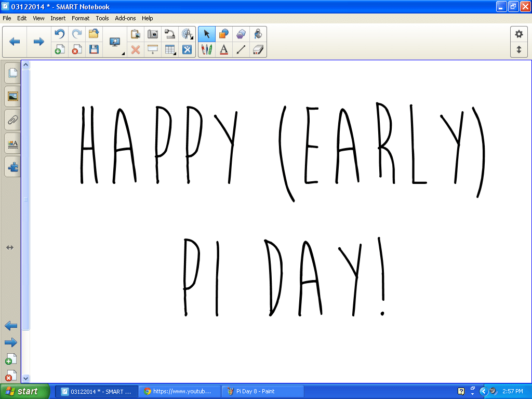This screenshot has height=399, width=532.
Task: Open a file with the folder icon
Action: (94, 34)
